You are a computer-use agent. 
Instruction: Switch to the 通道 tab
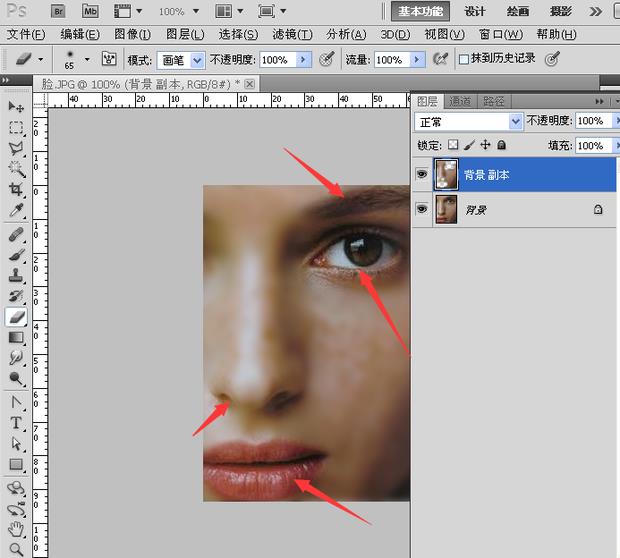coord(460,101)
